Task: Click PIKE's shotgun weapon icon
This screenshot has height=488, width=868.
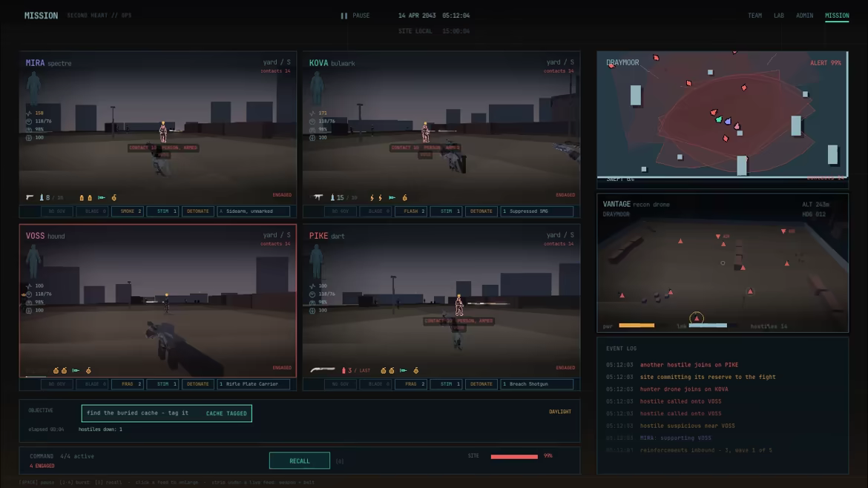Action: point(323,369)
